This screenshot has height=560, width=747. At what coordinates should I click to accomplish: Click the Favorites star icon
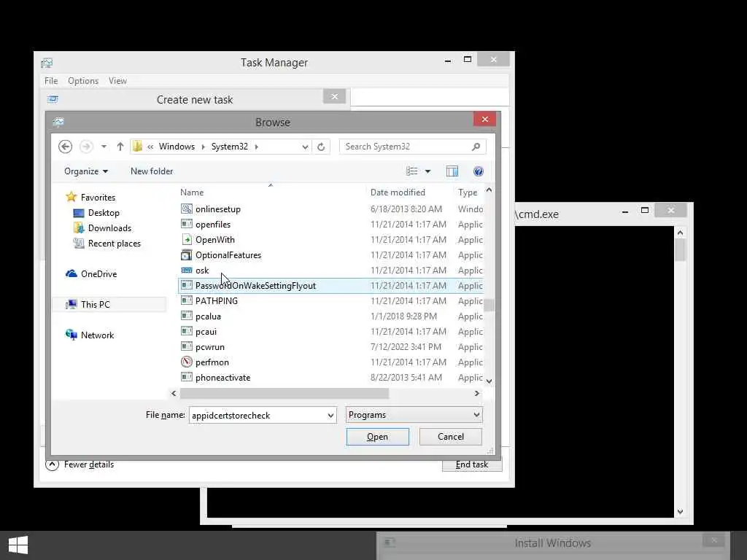[71, 197]
